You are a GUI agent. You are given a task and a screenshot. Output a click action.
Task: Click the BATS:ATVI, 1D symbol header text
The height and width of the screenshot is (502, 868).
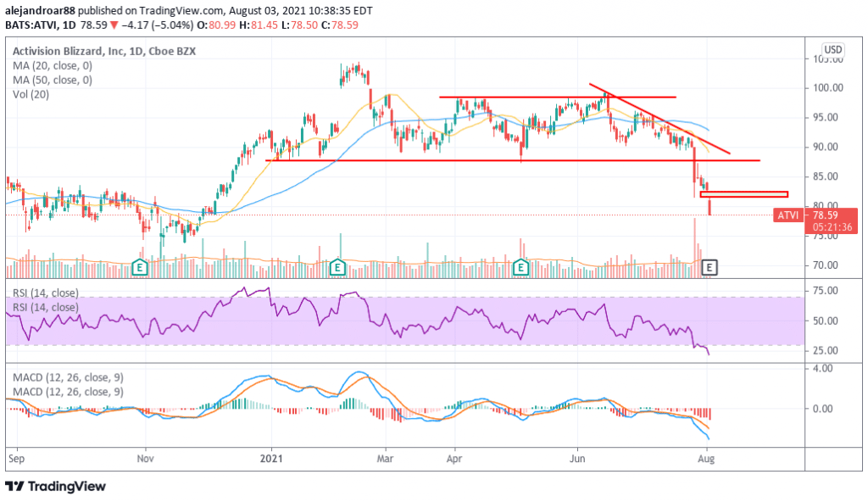coord(39,25)
